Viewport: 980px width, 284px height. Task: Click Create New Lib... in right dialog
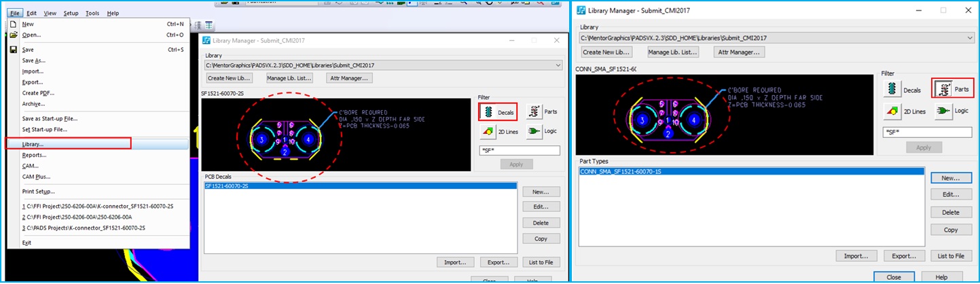coord(606,52)
